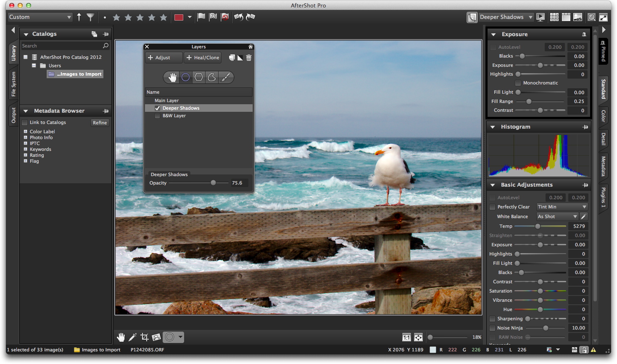Click the layer Opacity slider handle
This screenshot has width=617, height=364.
pos(213,183)
